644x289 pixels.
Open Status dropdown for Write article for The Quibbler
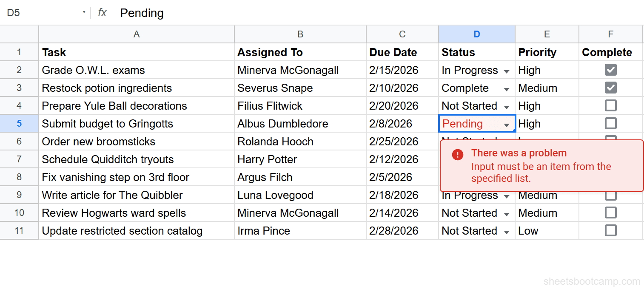pyautogui.click(x=506, y=195)
